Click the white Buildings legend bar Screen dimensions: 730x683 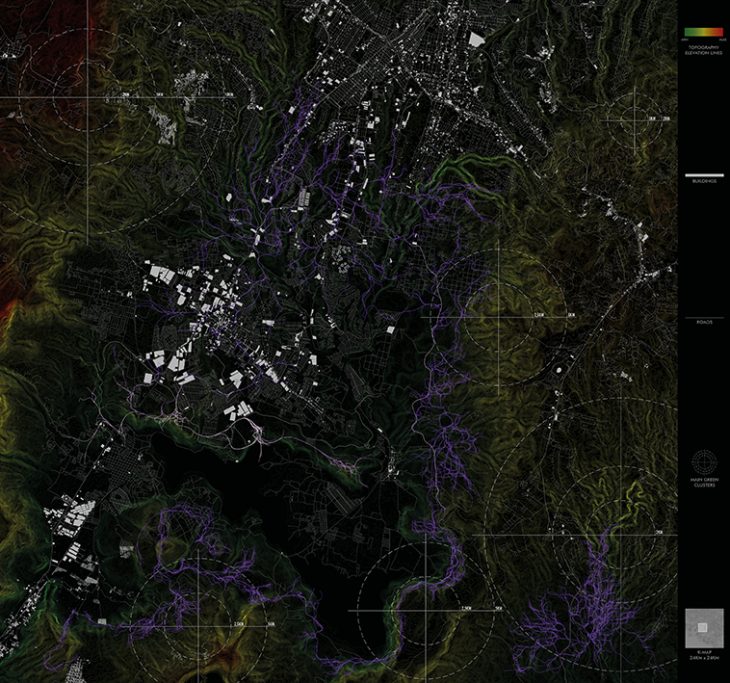(703, 174)
